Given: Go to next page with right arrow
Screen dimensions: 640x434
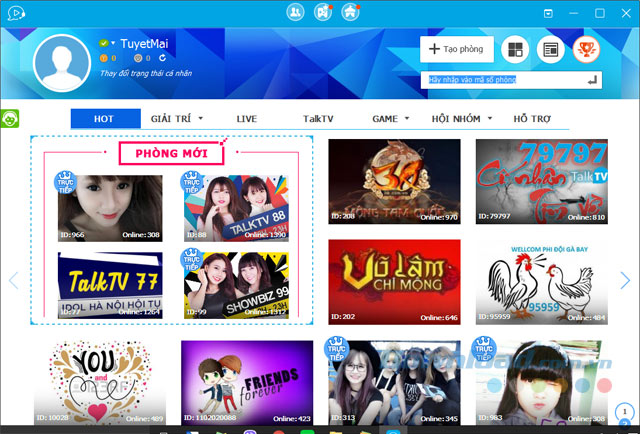Looking at the screenshot, I should click(625, 280).
